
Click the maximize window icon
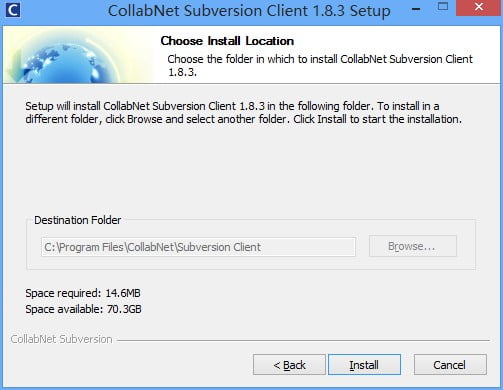pos(443,6)
